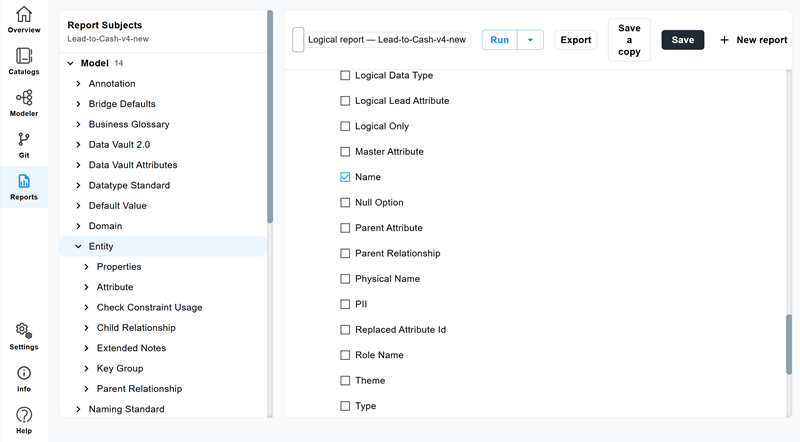Enable the Null Option checkbox
Image resolution: width=800 pixels, height=442 pixels.
pyautogui.click(x=345, y=203)
